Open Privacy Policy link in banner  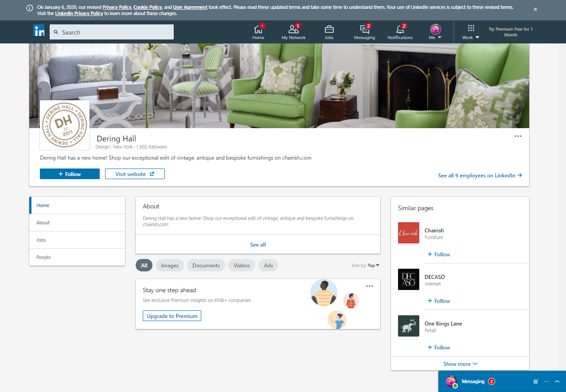[x=117, y=8]
